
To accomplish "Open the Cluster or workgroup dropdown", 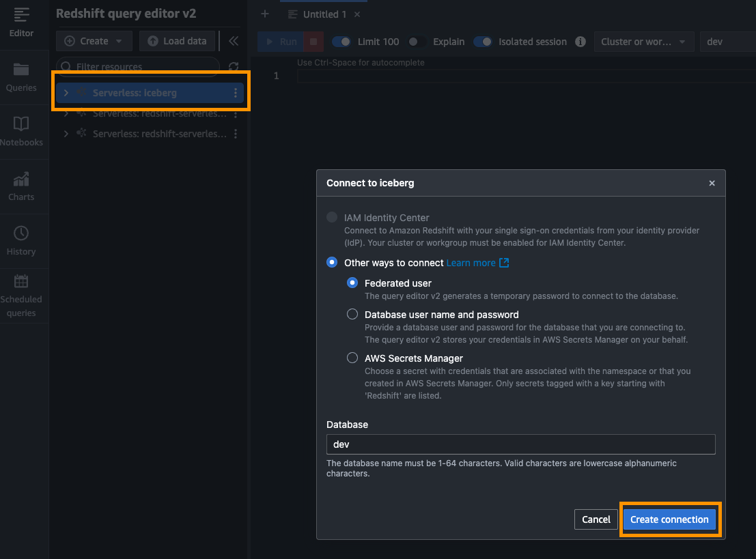I will pos(644,42).
